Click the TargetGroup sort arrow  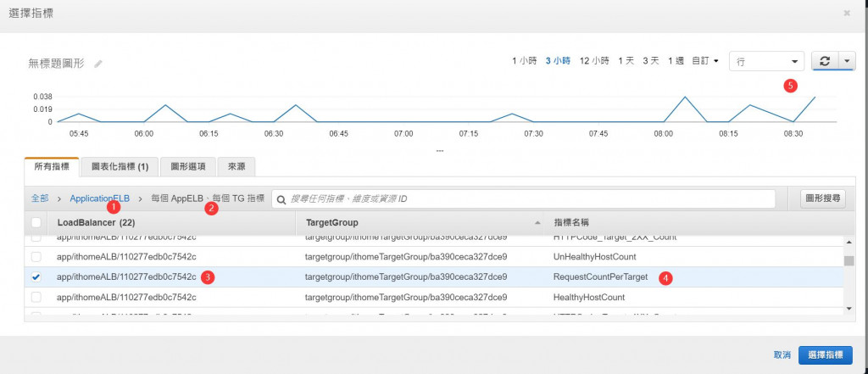click(x=537, y=223)
